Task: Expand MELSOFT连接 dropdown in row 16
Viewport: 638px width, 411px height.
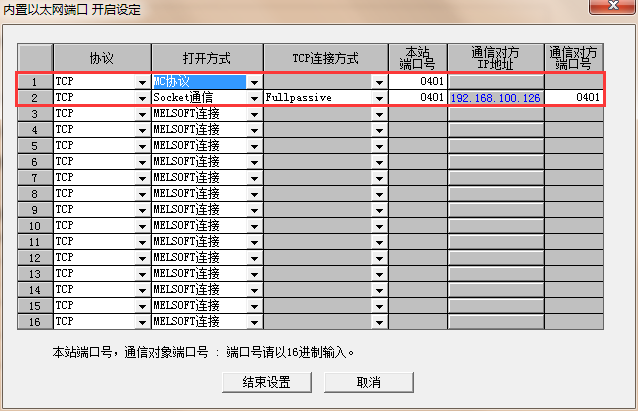Action: [254, 322]
